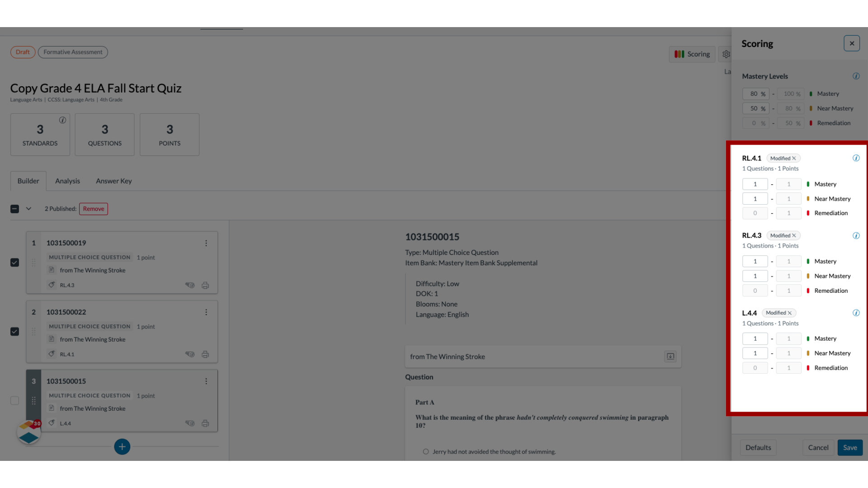
Task: Click the Save button in Scoring panel
Action: click(x=849, y=447)
